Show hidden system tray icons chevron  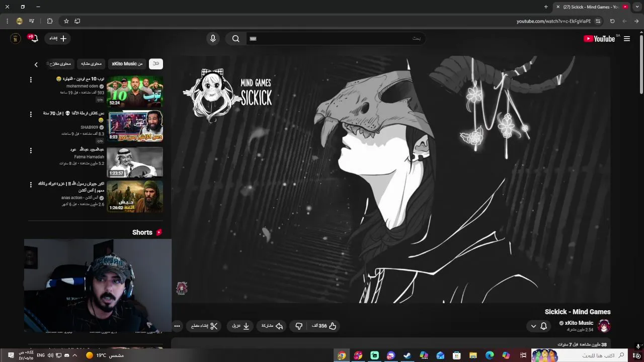(75, 355)
